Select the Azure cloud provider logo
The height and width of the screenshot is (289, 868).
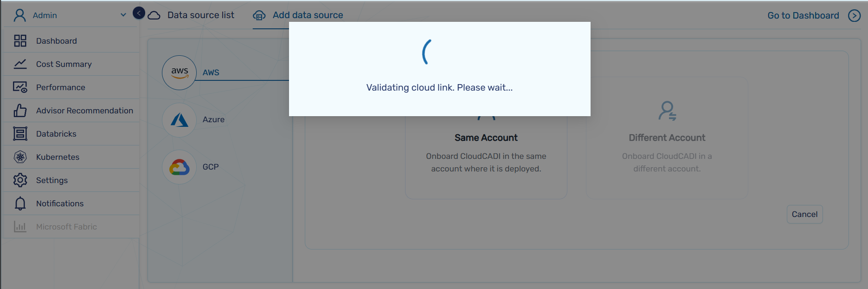(x=179, y=120)
